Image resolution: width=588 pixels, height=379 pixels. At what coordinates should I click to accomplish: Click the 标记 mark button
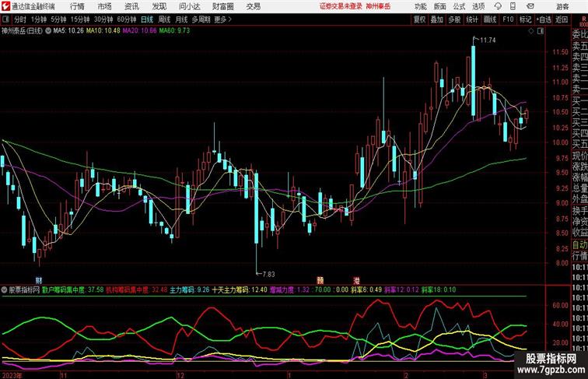coord(525,19)
